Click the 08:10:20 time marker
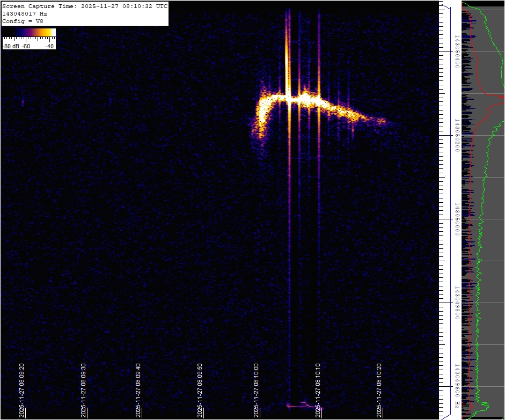Screen dimensions: 505x420 [x=379, y=390]
